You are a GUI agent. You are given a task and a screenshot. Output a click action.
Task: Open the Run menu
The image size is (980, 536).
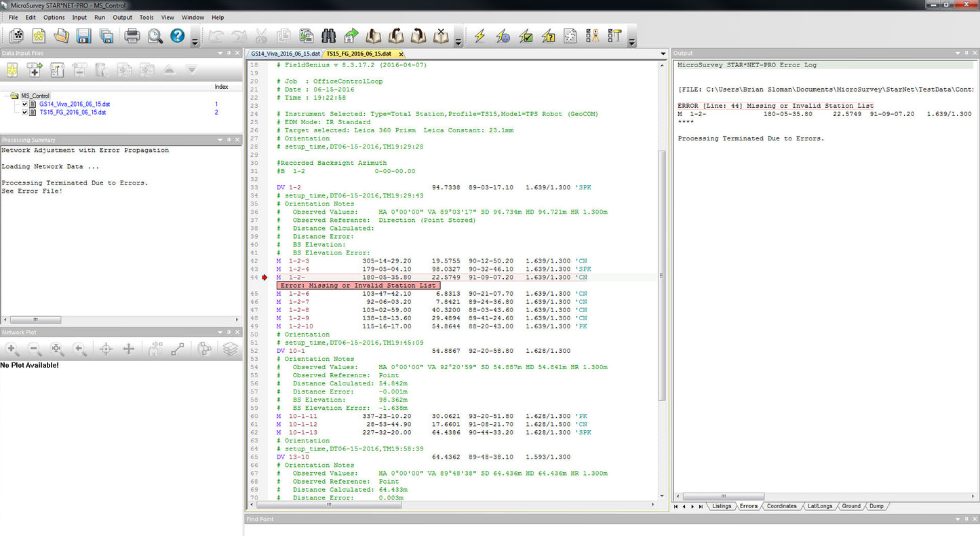coord(100,18)
